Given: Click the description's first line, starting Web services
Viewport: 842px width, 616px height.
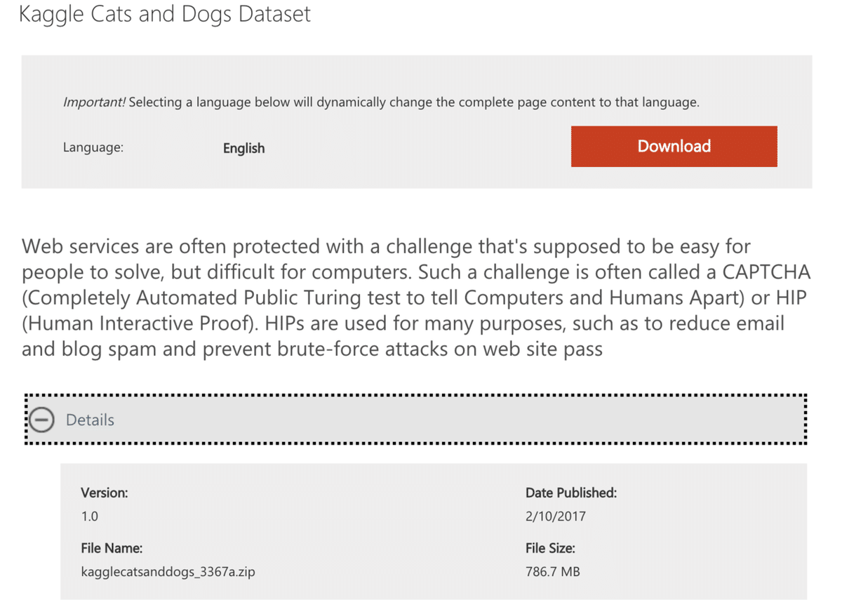Looking at the screenshot, I should (386, 247).
